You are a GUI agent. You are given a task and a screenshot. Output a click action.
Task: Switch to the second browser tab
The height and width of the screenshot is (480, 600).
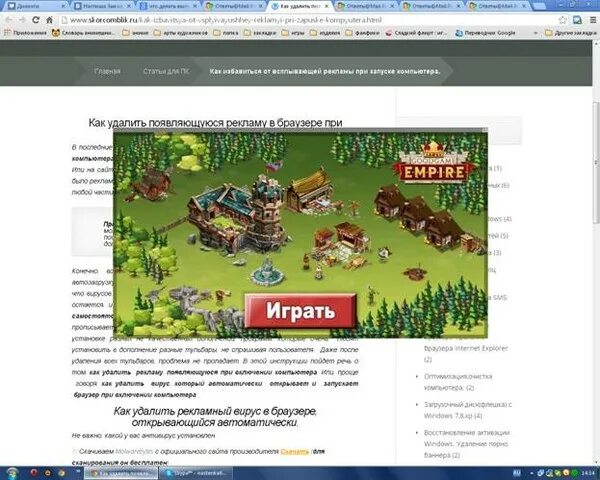point(103,6)
